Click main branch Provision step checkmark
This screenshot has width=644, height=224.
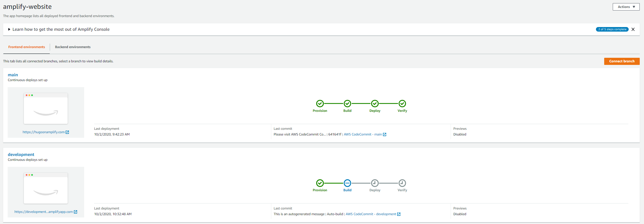[320, 103]
